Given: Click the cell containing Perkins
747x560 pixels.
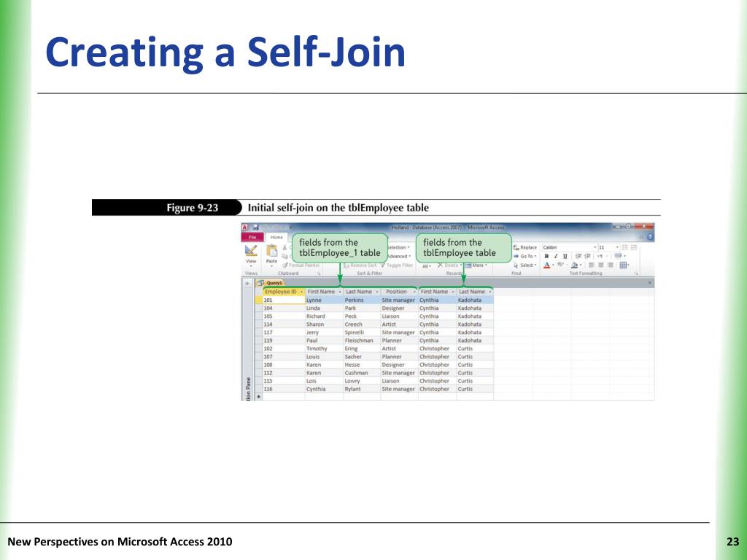Looking at the screenshot, I should (362, 300).
